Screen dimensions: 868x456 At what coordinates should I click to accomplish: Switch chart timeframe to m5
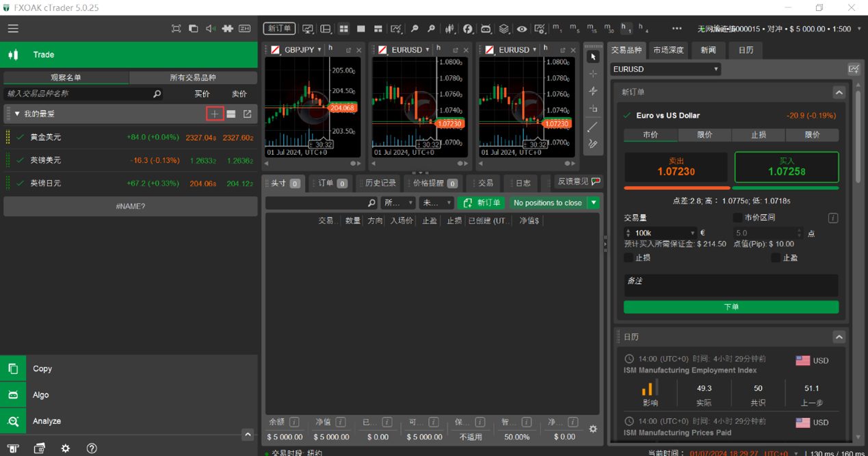click(x=573, y=28)
